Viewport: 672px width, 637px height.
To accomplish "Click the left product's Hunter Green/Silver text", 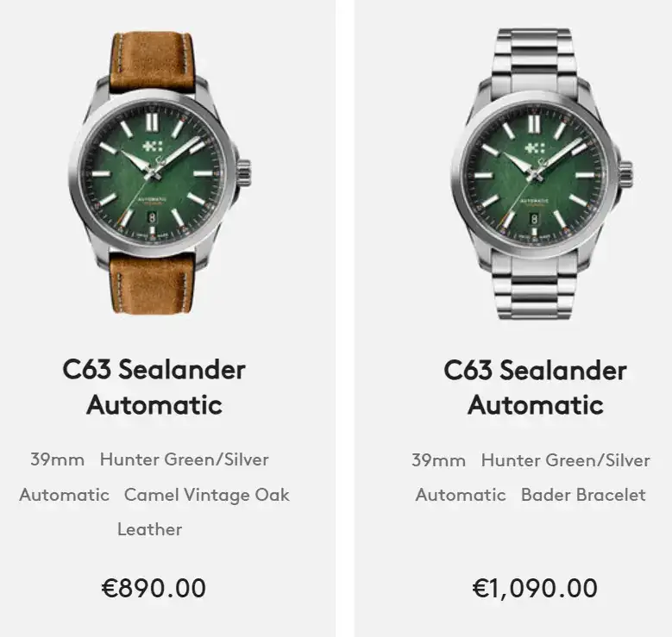I will 185,459.
